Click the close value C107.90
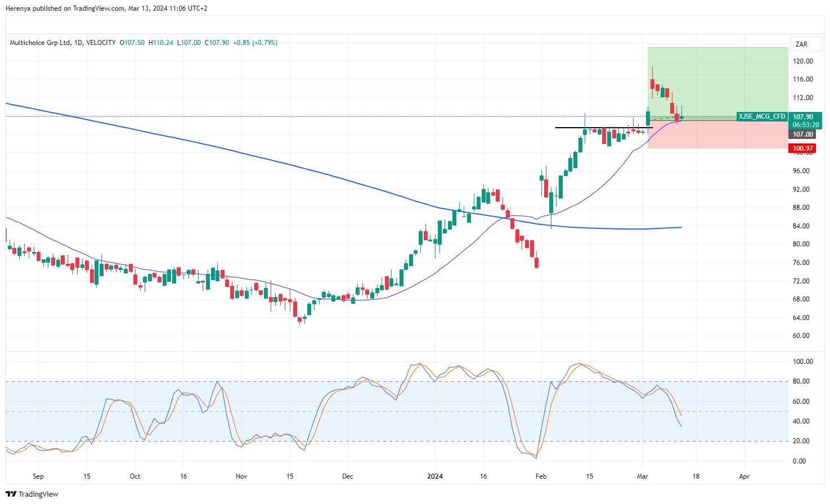 click(x=217, y=43)
